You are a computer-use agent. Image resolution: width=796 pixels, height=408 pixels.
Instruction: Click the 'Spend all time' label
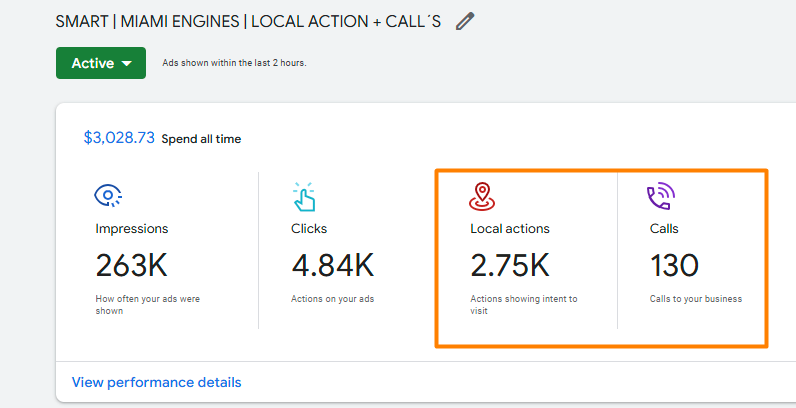click(x=201, y=139)
